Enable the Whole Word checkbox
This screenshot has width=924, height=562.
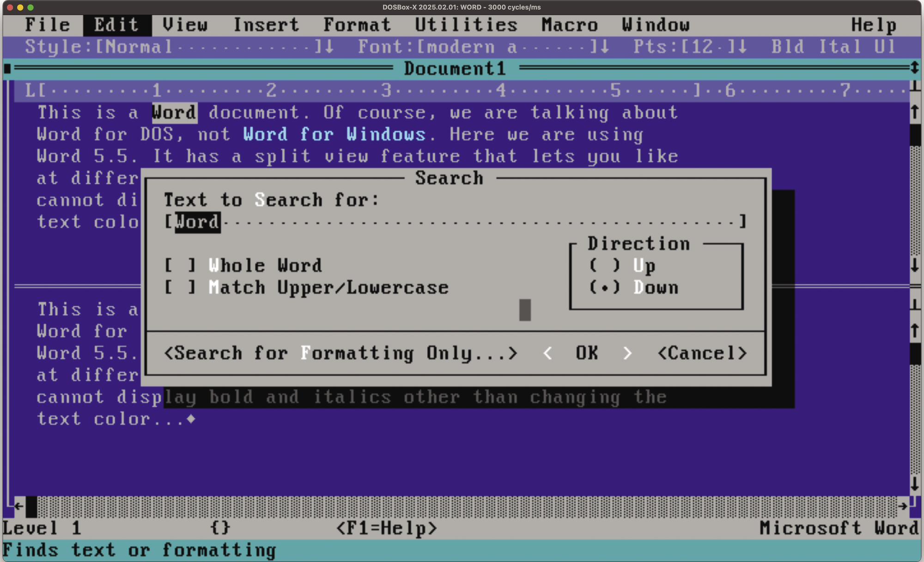181,266
